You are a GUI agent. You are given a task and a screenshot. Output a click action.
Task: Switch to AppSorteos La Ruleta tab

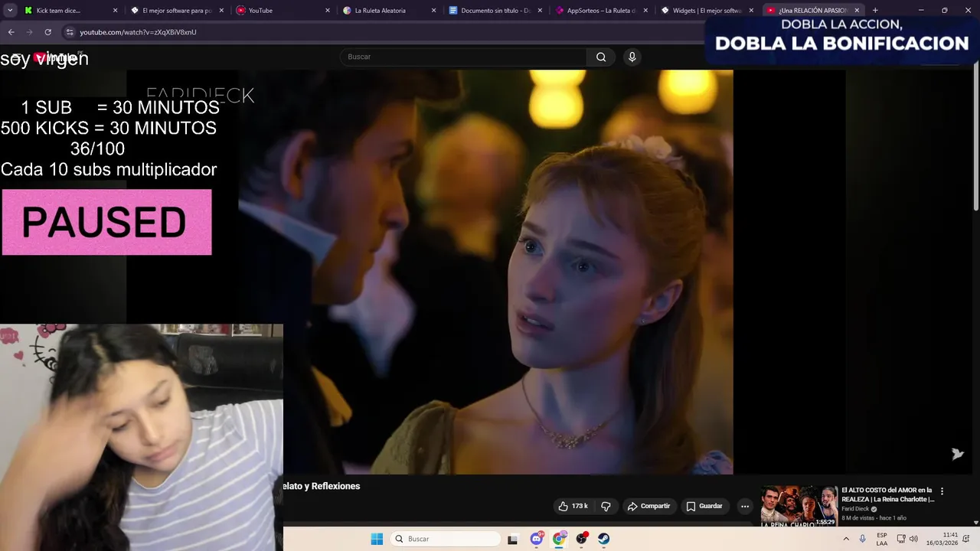(601, 11)
